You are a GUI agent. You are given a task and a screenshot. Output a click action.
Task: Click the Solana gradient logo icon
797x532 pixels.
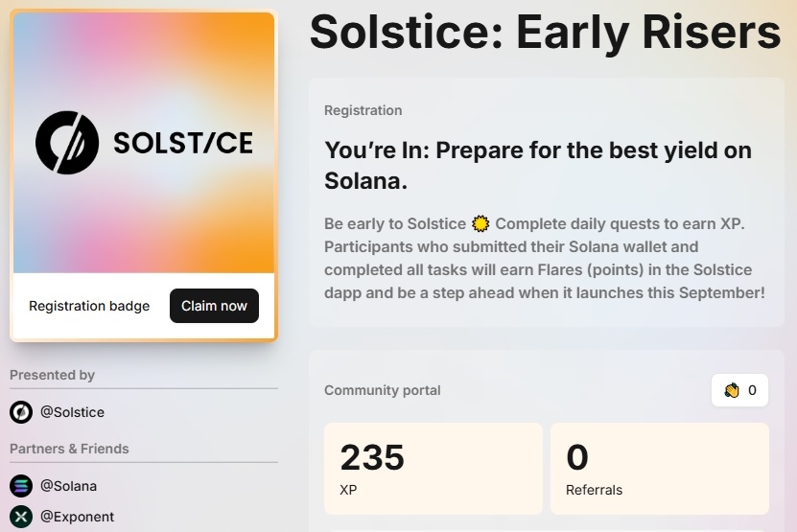pos(21,486)
